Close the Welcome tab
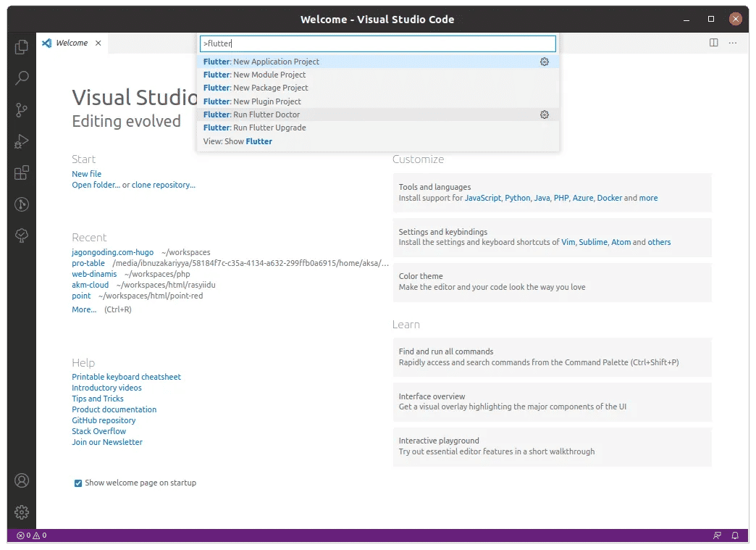Image resolution: width=756 pixels, height=550 pixels. (98, 43)
